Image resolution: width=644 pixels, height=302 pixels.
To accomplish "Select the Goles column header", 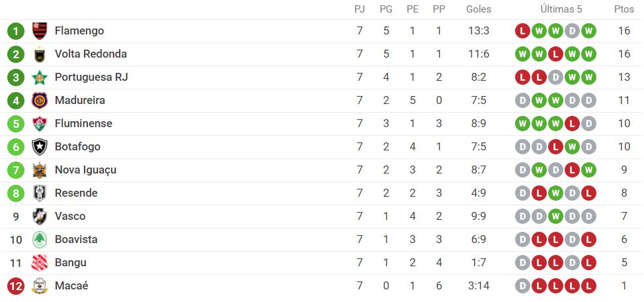I will pos(479,9).
